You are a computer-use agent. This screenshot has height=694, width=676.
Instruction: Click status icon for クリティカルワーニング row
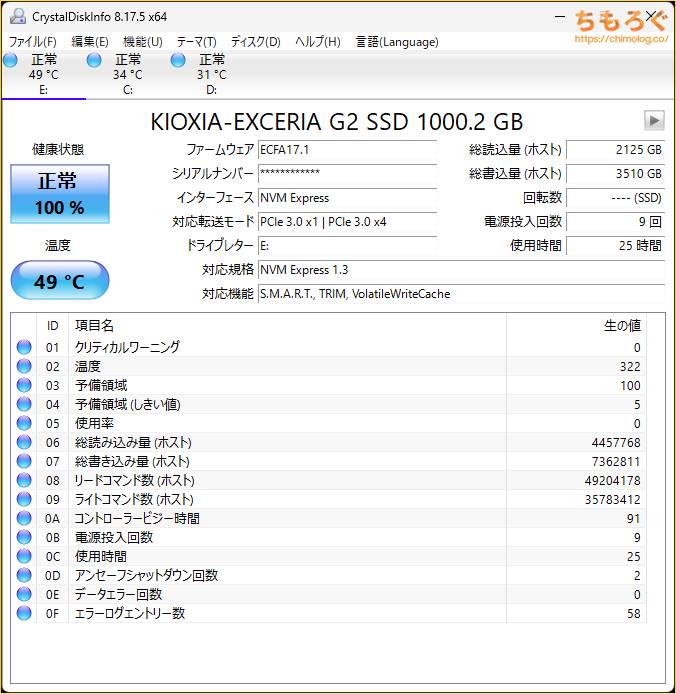[24, 347]
